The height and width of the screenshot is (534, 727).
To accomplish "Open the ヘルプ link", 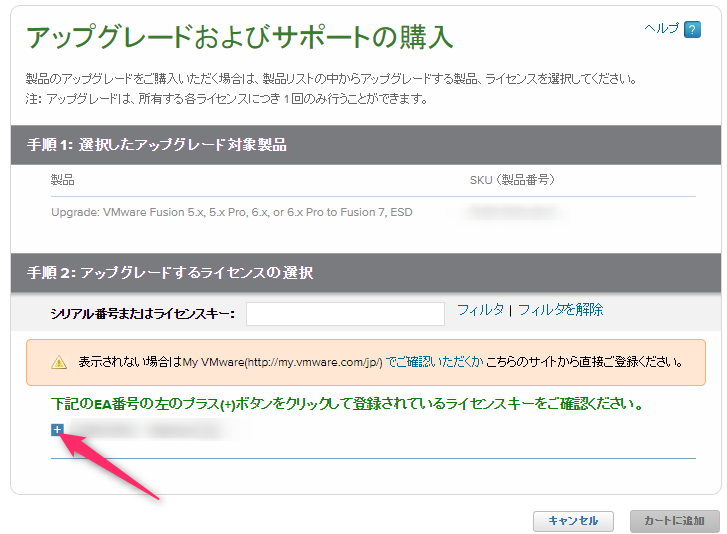I will tap(662, 28).
